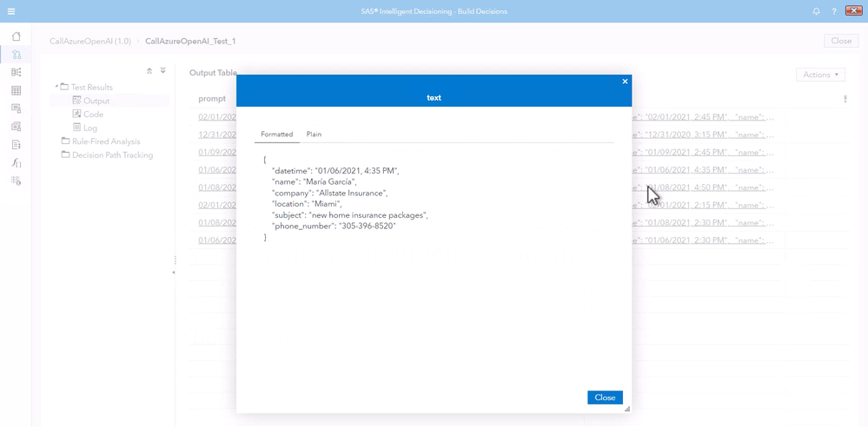The height and width of the screenshot is (427, 868).
Task: Click the panel splitter collapse arrow
Action: coord(173,273)
